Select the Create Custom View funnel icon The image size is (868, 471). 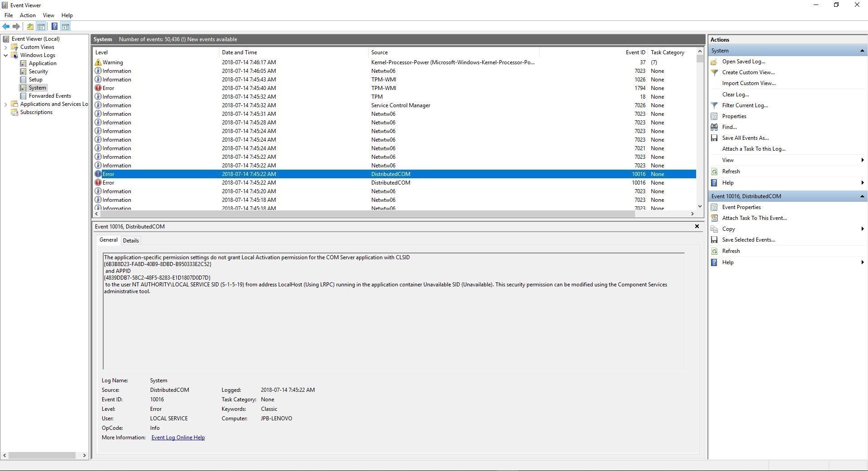pos(715,72)
